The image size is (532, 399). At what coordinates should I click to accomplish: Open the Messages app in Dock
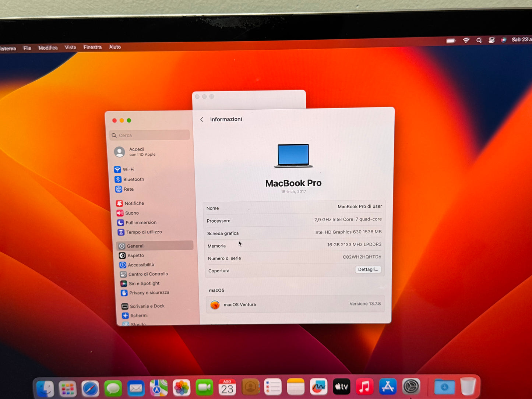click(x=113, y=388)
